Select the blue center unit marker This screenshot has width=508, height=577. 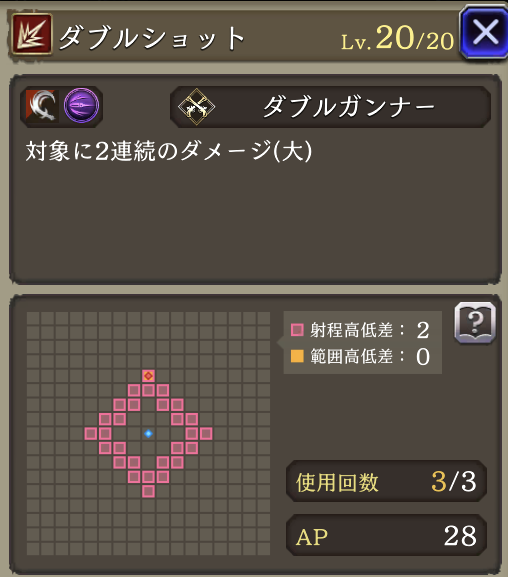pos(148,433)
